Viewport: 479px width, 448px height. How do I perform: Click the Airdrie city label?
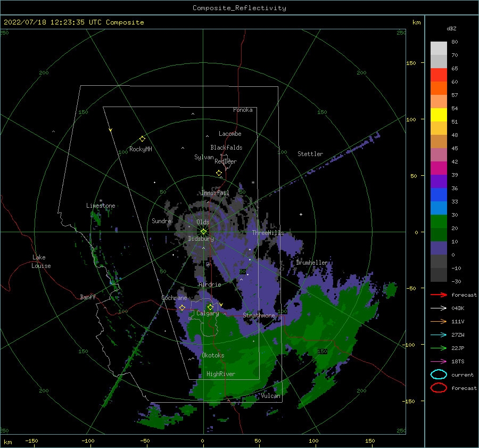[210, 284]
